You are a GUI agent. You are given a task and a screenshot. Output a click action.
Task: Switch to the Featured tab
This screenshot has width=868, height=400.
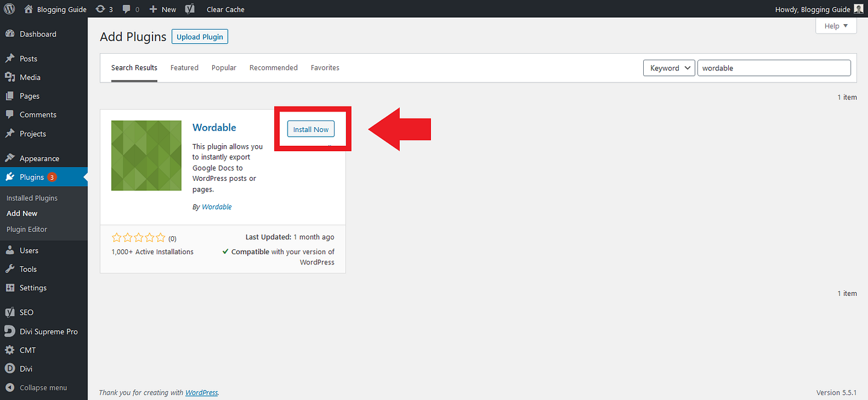tap(184, 67)
